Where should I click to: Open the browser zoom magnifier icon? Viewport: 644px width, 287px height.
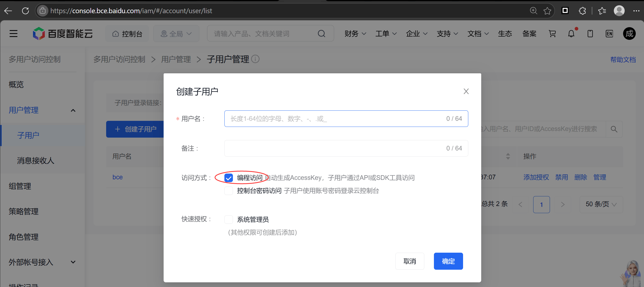[x=533, y=11]
